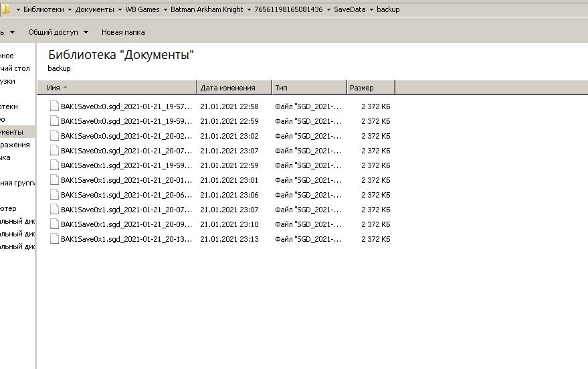Viewport: 588px width, 369px height.
Task: Sort by Дата изменения column header
Action: click(x=234, y=88)
